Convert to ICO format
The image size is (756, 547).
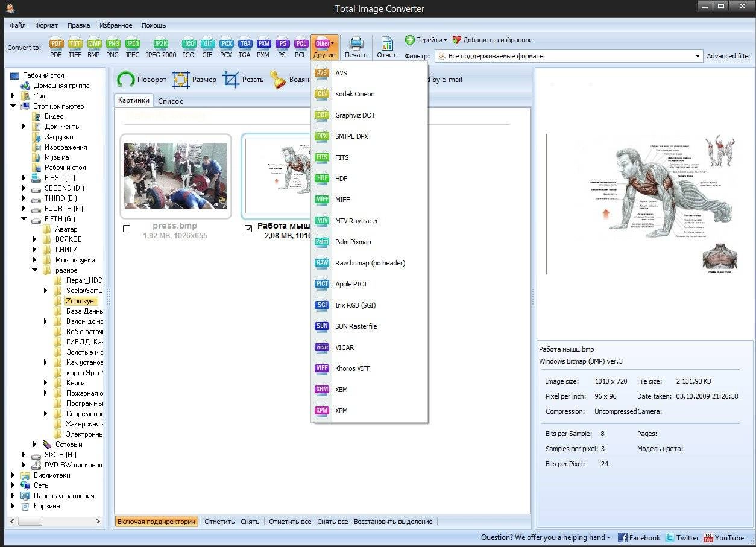pyautogui.click(x=189, y=48)
